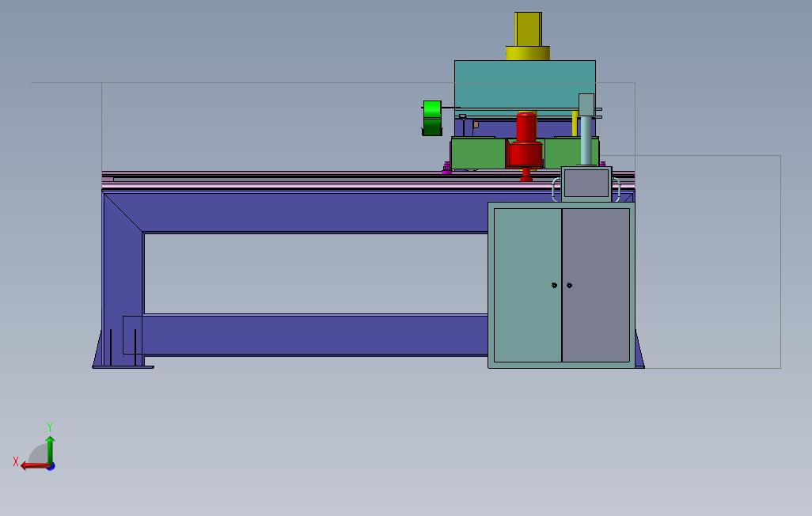Select the light blue vertical column

(x=586, y=140)
